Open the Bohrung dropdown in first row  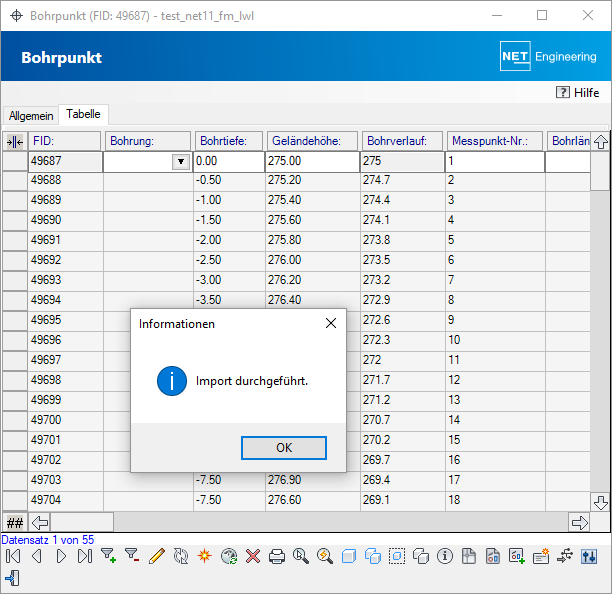[181, 162]
